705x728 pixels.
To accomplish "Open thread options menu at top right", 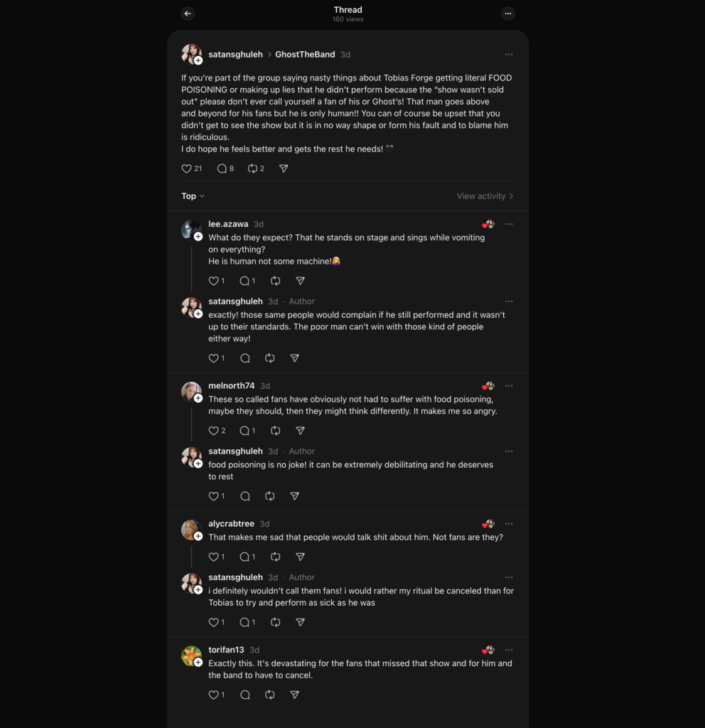I will 508,14.
